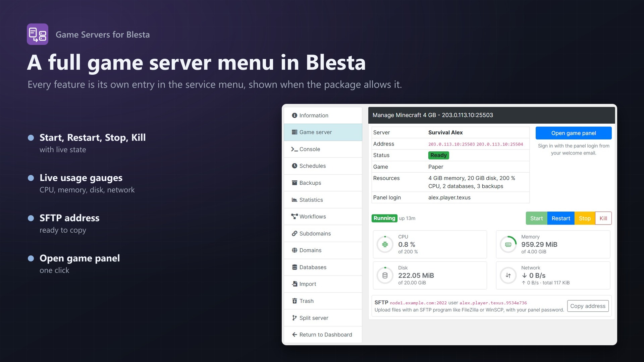Click the Domains globe icon

pyautogui.click(x=294, y=250)
